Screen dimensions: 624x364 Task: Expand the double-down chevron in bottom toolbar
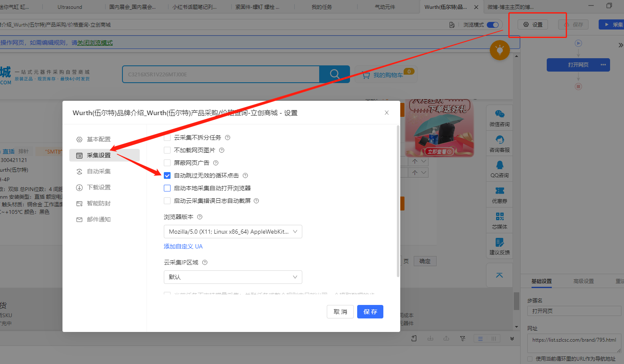512,338
